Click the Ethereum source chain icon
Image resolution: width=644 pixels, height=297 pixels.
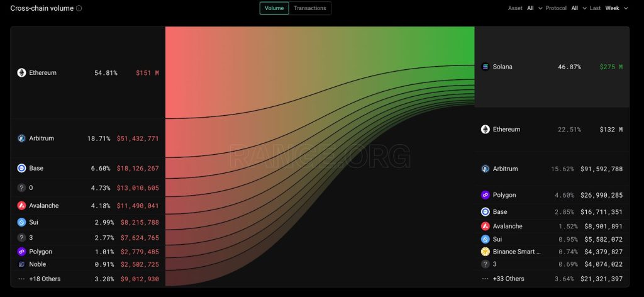point(21,73)
